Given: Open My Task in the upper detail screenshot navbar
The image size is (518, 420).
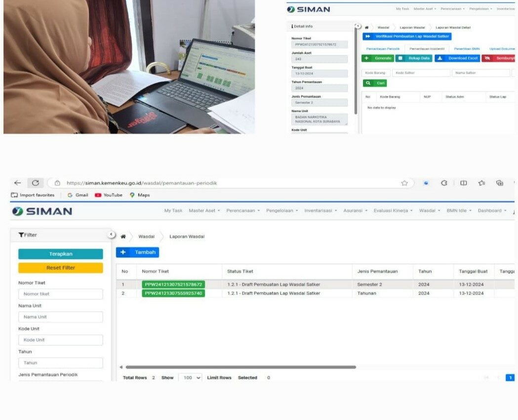Looking at the screenshot, I should (x=402, y=9).
